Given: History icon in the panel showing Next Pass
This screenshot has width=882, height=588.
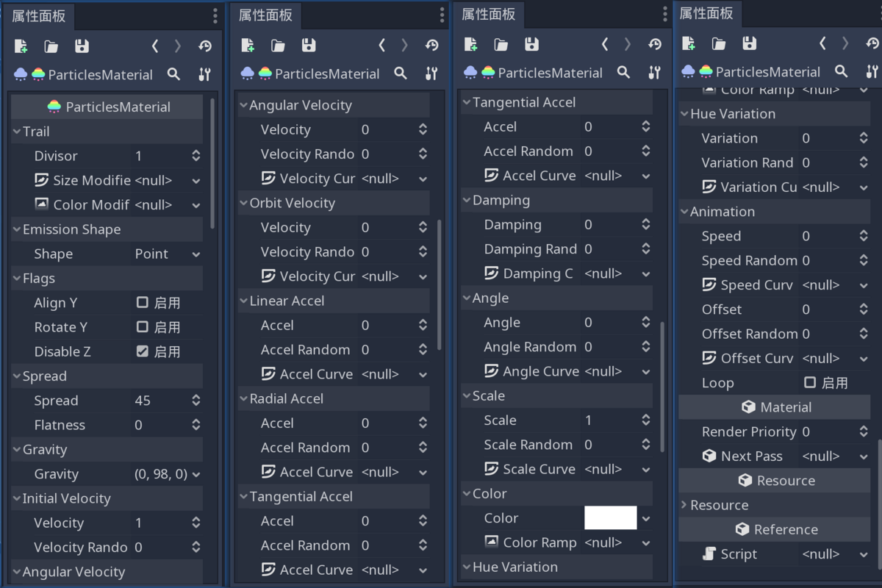Looking at the screenshot, I should pyautogui.click(x=872, y=43).
